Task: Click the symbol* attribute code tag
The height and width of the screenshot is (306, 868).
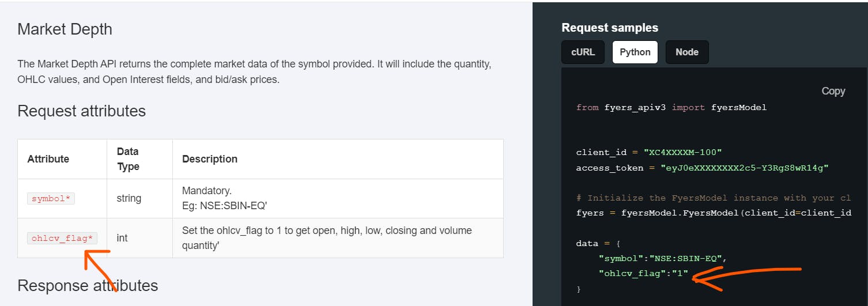Action: click(51, 198)
